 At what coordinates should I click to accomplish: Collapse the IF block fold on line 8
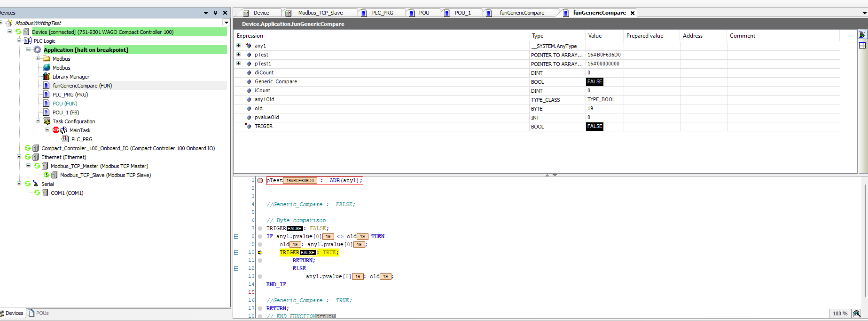[236, 237]
